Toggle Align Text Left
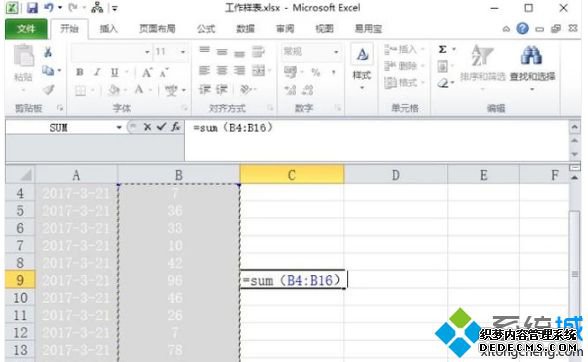Viewport: 588px width, 362px height. point(204,70)
